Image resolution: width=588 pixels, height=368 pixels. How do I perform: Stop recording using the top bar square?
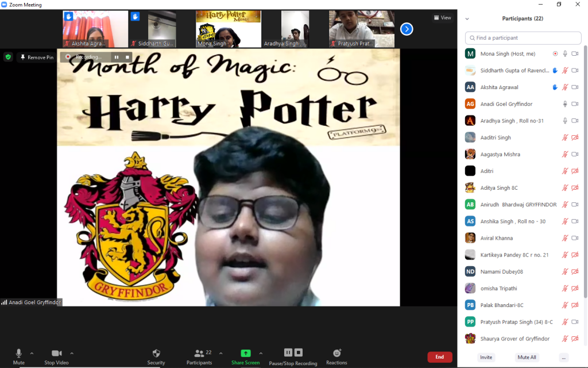pyautogui.click(x=127, y=57)
